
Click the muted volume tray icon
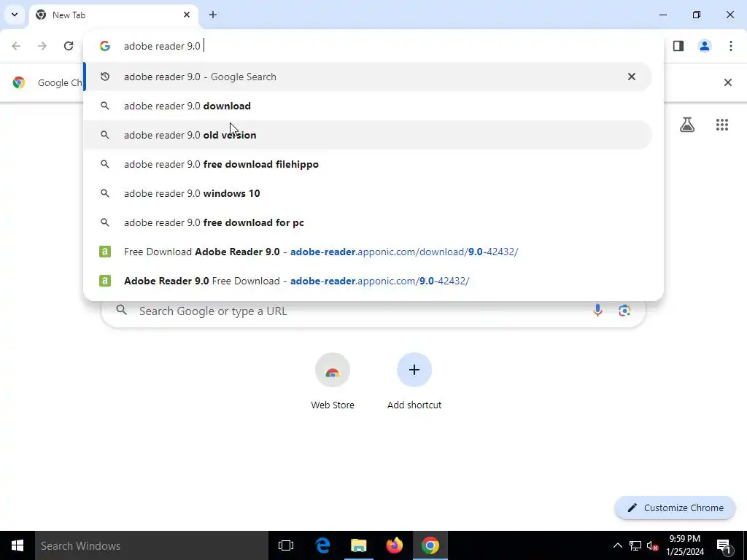click(x=653, y=545)
